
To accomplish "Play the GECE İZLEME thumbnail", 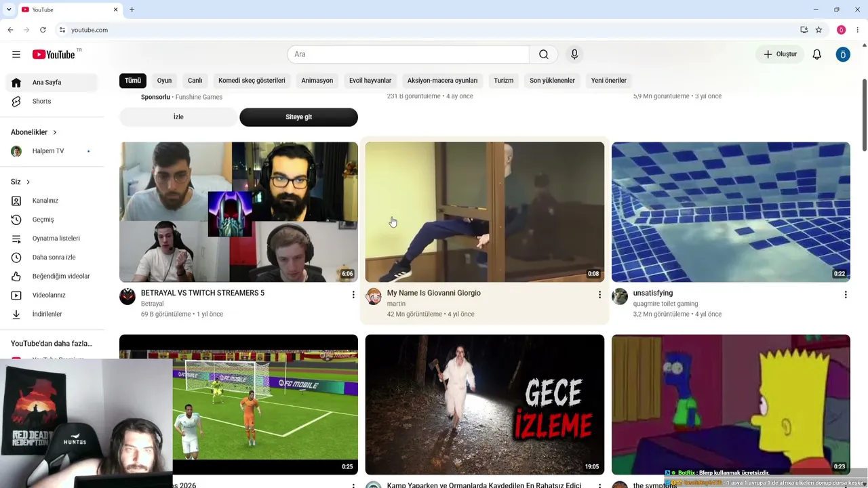I will (x=485, y=405).
